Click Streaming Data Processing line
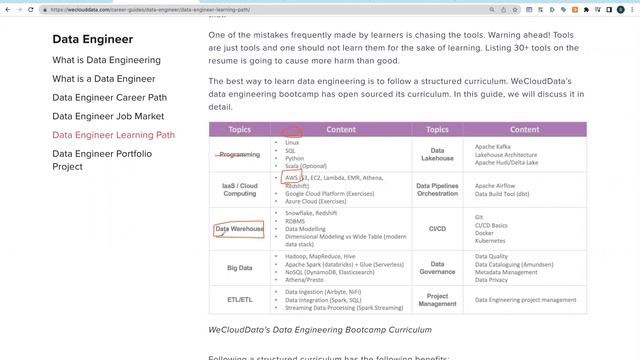Screen dimensions: 640x360 pyautogui.click(x=344, y=308)
